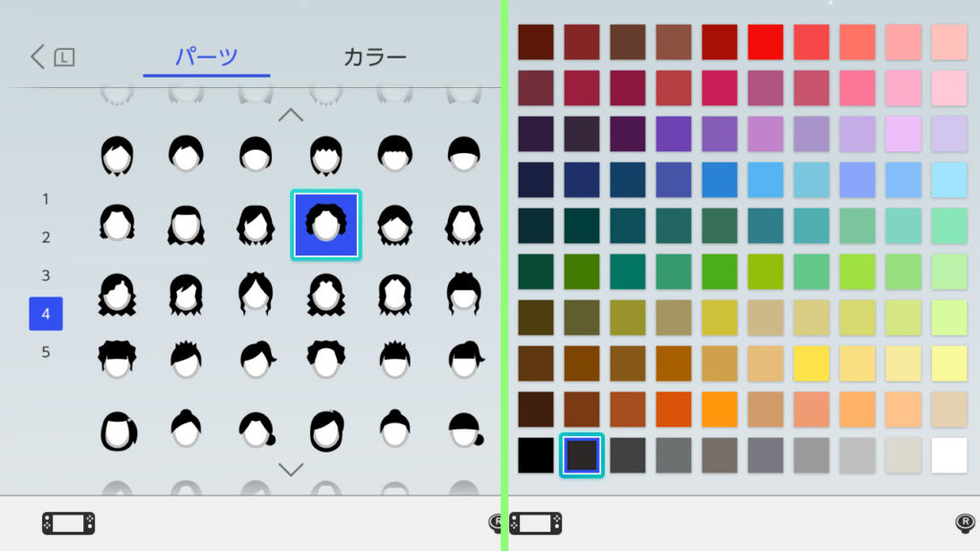Click the R stick icon at bottom right corner
980x551 pixels.
pyautogui.click(x=965, y=523)
